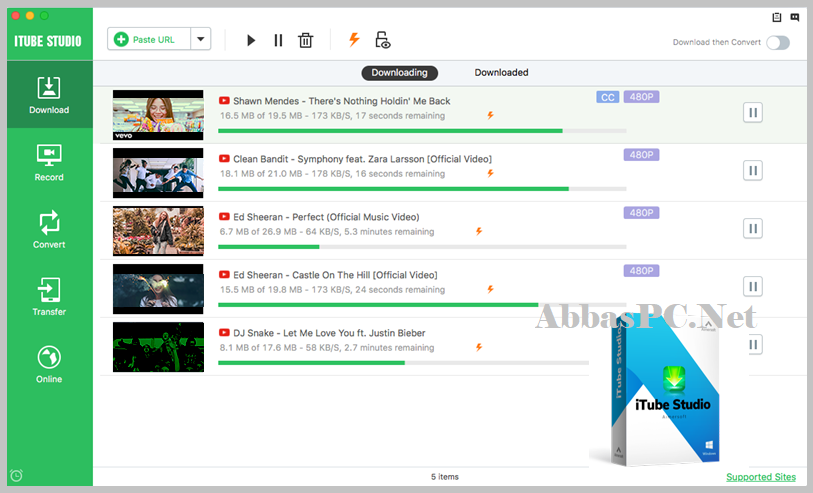Pause the Ed Sheeran Perfect download
Image resolution: width=813 pixels, height=493 pixels.
click(x=753, y=229)
